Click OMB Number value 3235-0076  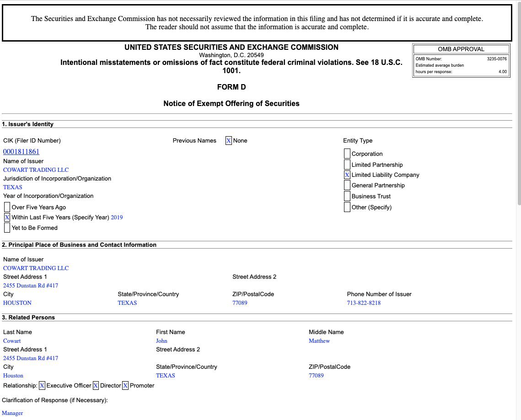click(497, 59)
